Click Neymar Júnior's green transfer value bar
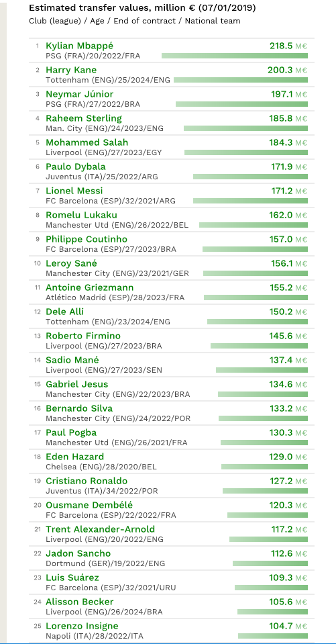This screenshot has width=336, height=644. click(241, 104)
